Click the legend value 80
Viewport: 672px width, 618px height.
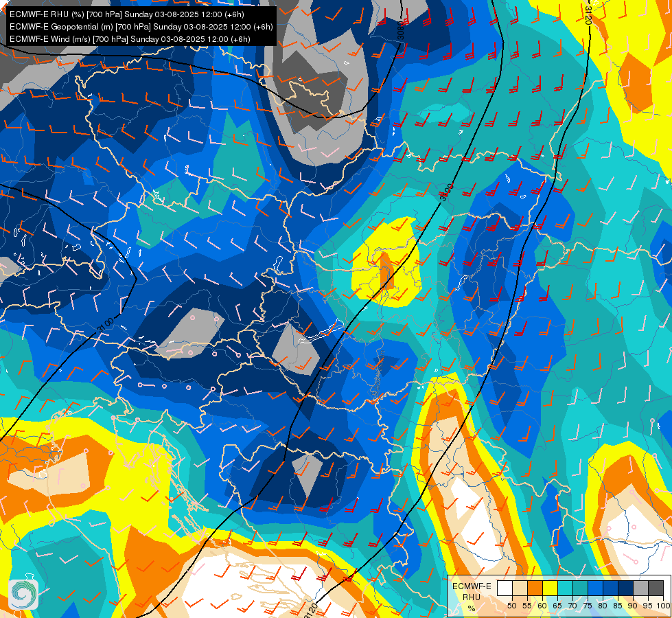[603, 606]
